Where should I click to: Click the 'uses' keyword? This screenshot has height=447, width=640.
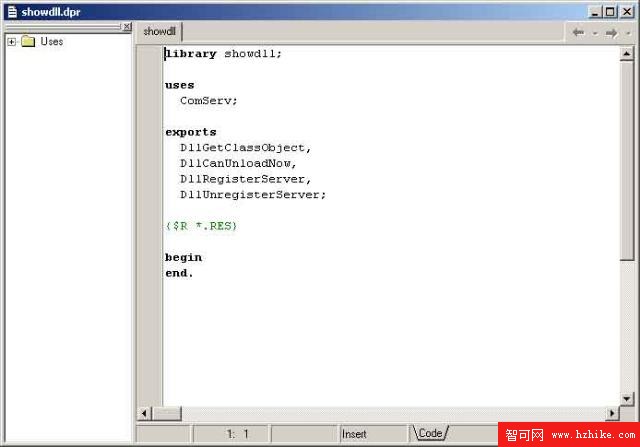180,85
